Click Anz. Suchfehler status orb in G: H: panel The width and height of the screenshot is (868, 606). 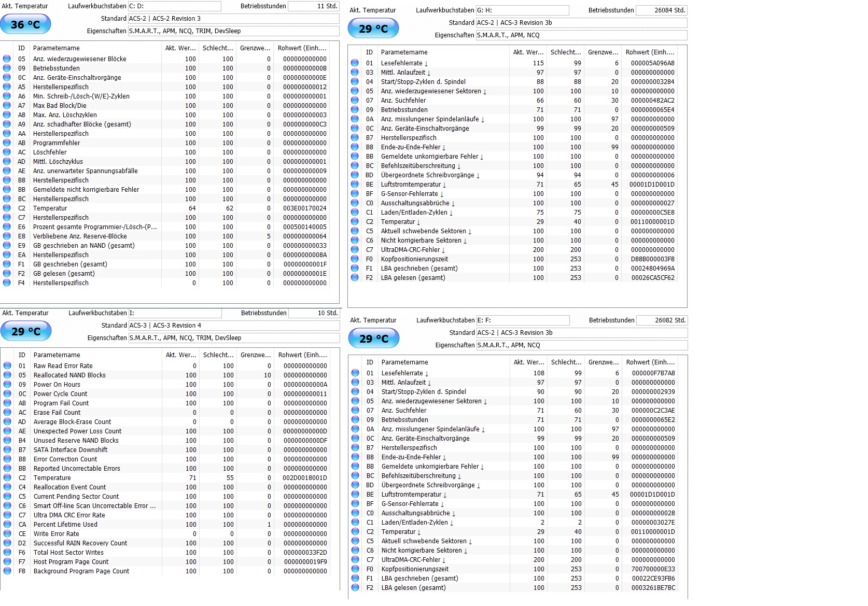point(355,100)
